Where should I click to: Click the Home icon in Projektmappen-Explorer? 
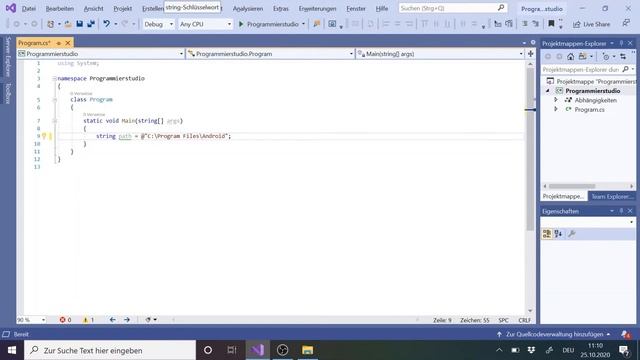pos(571,57)
